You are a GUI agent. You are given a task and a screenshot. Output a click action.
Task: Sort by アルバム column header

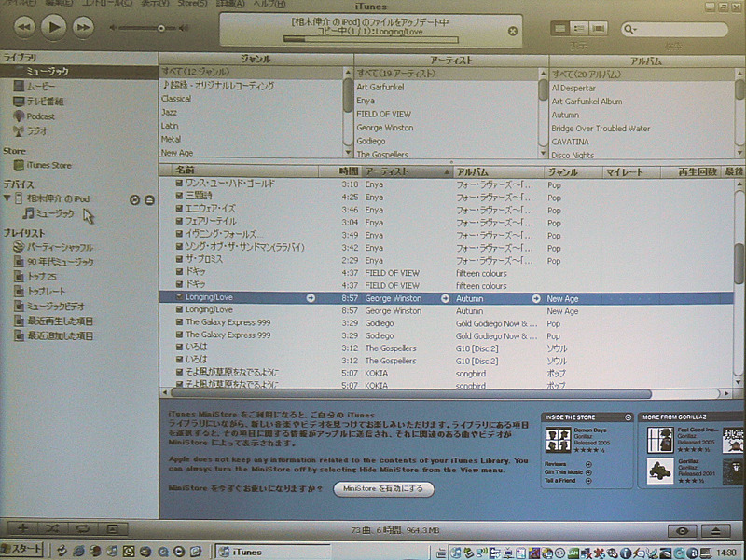(498, 172)
